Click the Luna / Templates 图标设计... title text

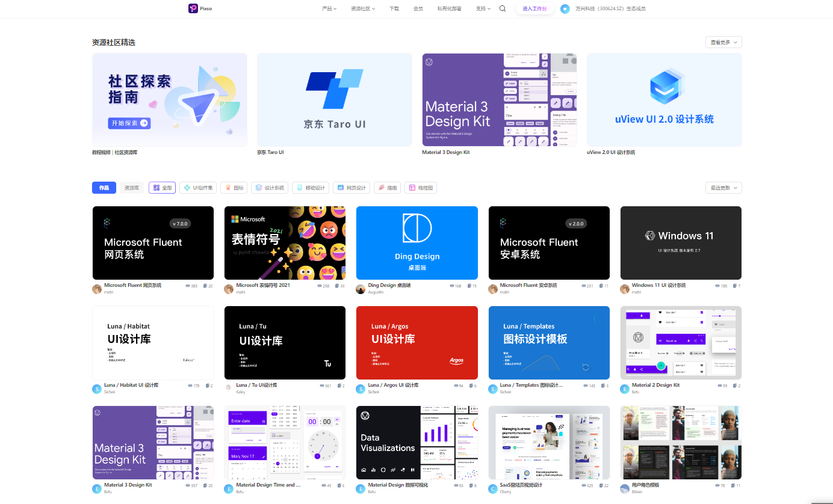pyautogui.click(x=531, y=385)
